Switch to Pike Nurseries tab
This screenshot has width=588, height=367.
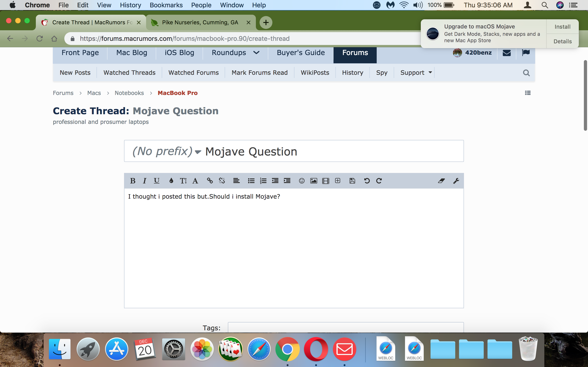tap(200, 22)
